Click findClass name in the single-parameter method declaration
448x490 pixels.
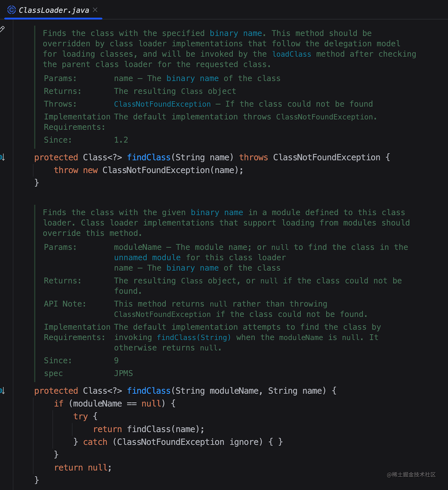point(149,157)
